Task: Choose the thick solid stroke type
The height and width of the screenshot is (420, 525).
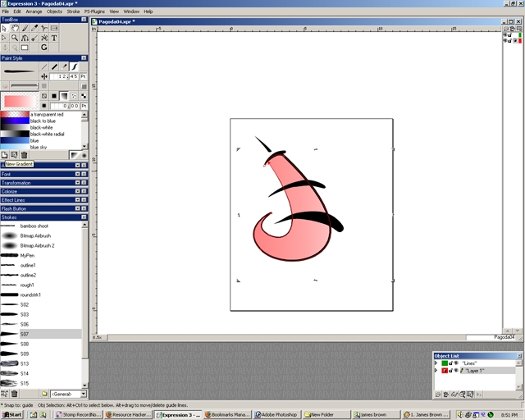Action: tap(54, 66)
